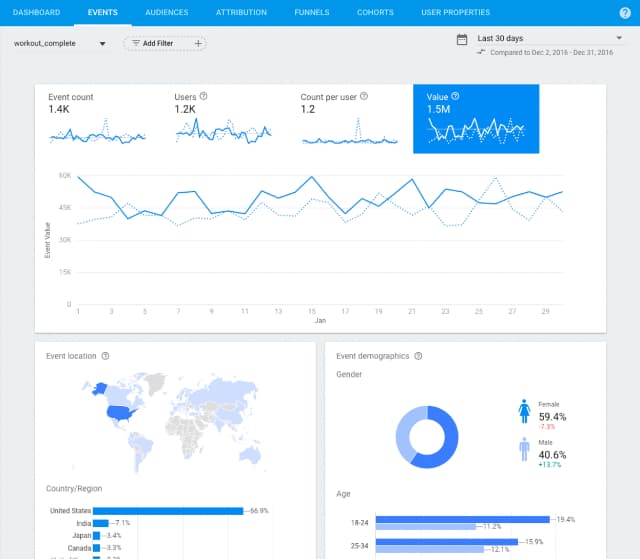
Task: Click the Compared to Dec 2 - Dec 31 text
Action: pyautogui.click(x=551, y=52)
